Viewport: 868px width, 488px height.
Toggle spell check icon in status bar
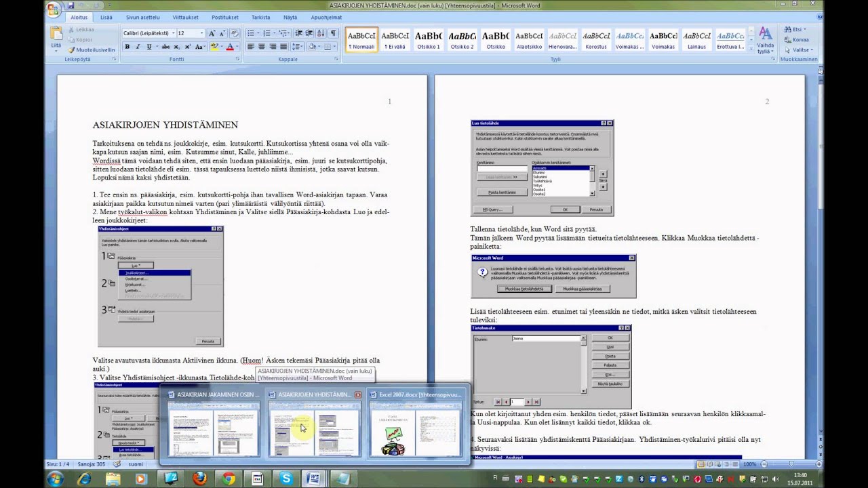tap(117, 464)
